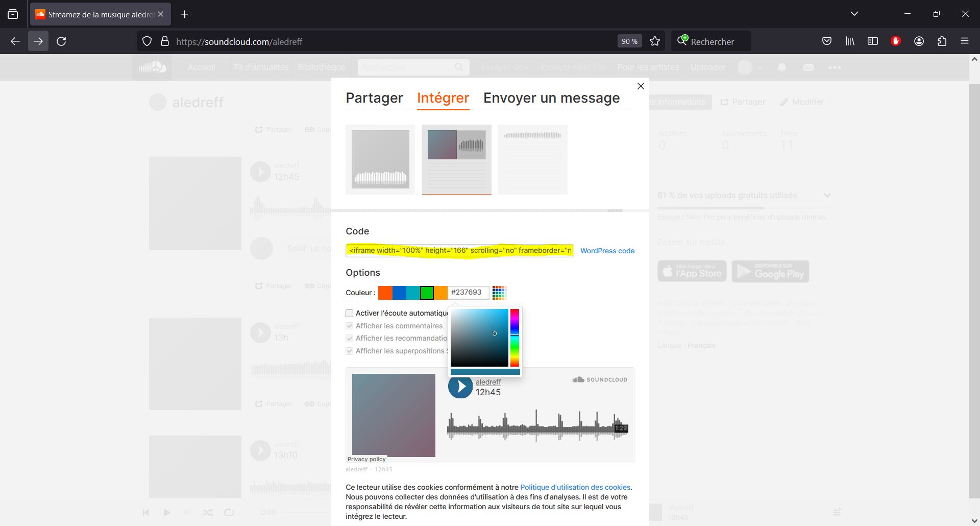Viewport: 980px width, 526px height.
Task: Pick the green color swatch
Action: click(427, 293)
